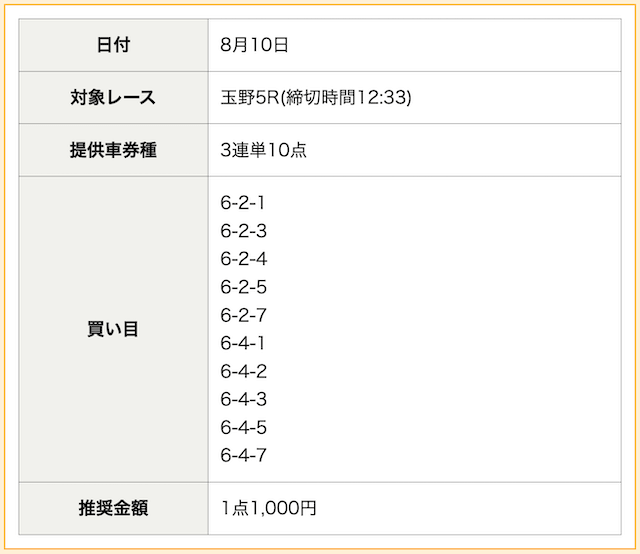This screenshot has height=554, width=640.
Task: Click the 対象レース label cell
Action: (x=113, y=98)
